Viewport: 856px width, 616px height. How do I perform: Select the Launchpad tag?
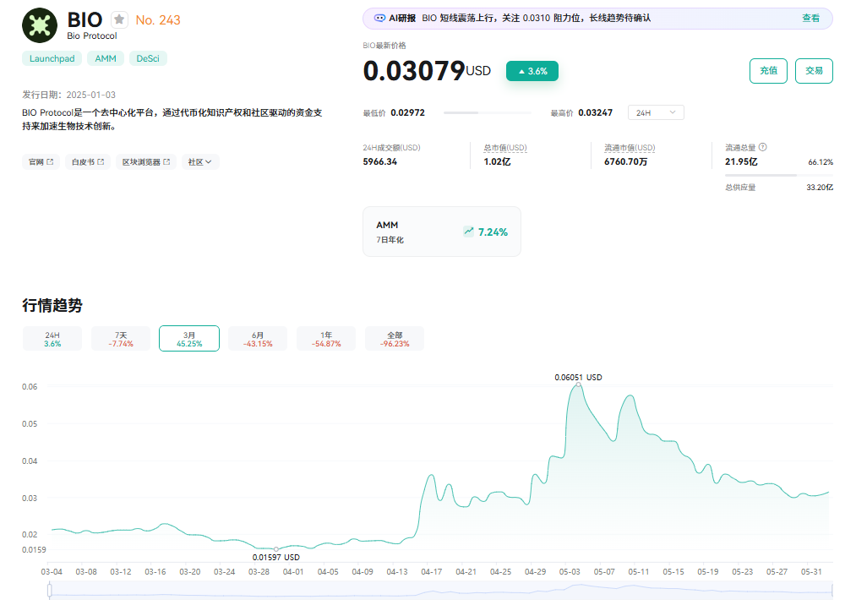(52, 58)
